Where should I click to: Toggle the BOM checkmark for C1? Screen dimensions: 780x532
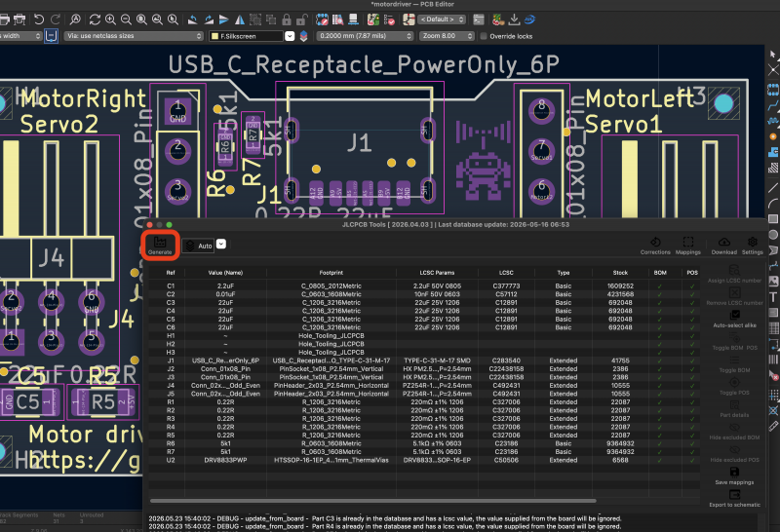pyautogui.click(x=660, y=285)
